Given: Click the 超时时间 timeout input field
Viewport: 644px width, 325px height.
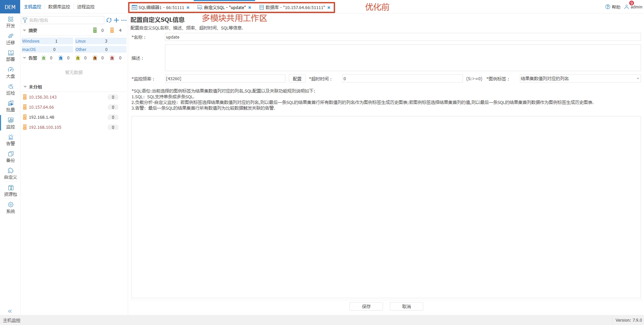Looking at the screenshot, I should (402, 78).
